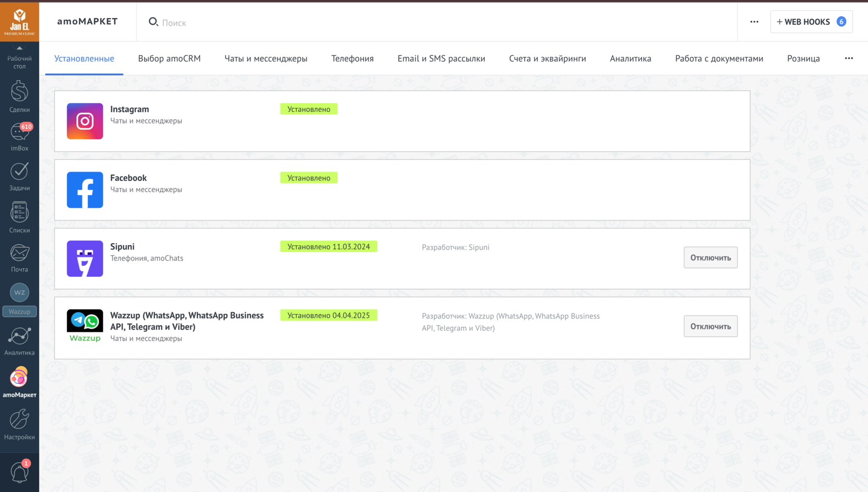Open the Задачи tasks section

click(x=20, y=177)
